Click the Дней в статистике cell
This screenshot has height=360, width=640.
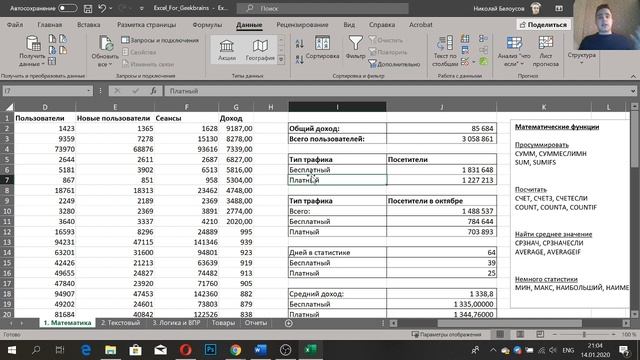coord(337,252)
